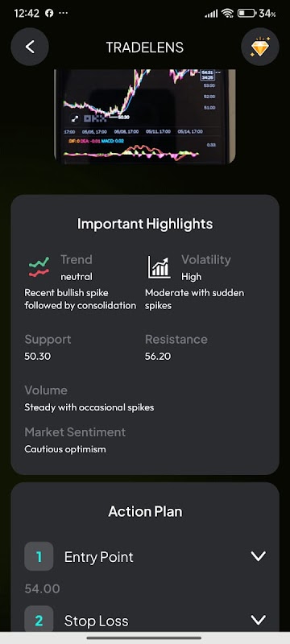Tap the TRADELENS header title

click(144, 47)
